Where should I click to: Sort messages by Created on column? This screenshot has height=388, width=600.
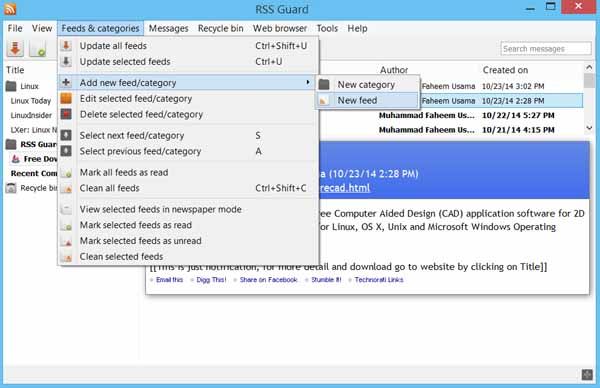point(505,70)
